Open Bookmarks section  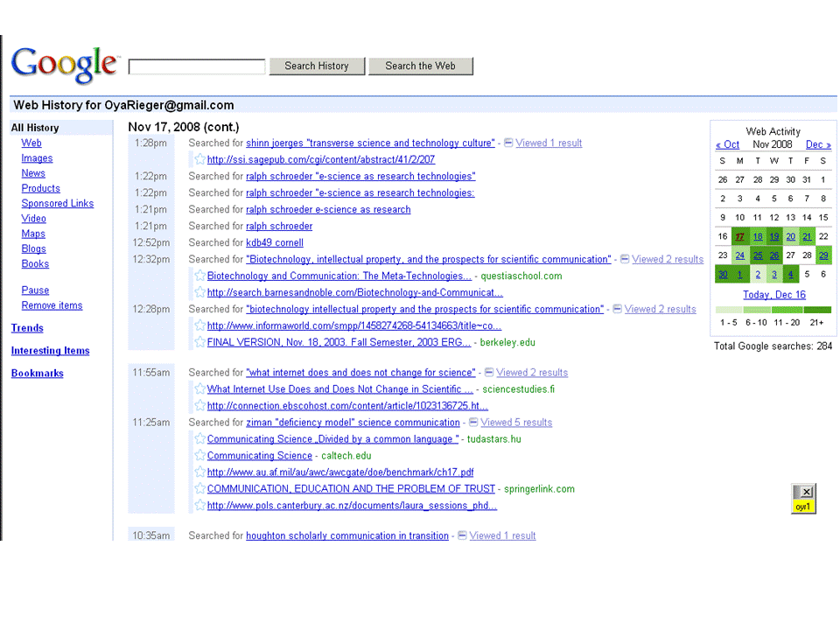pyautogui.click(x=38, y=373)
